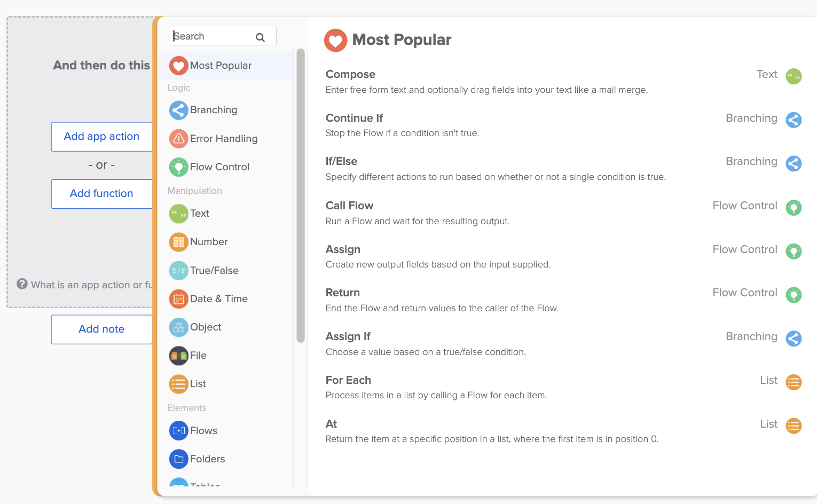Select the Branching share icon in sidebar
Image resolution: width=817 pixels, height=504 pixels.
pos(178,110)
